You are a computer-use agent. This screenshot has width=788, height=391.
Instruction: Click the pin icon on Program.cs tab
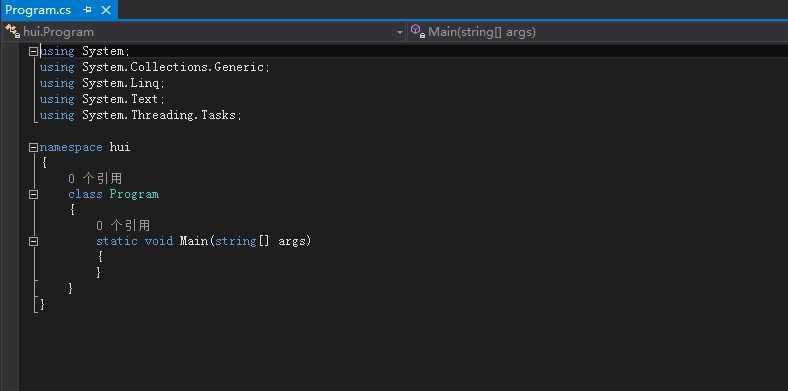(x=87, y=10)
